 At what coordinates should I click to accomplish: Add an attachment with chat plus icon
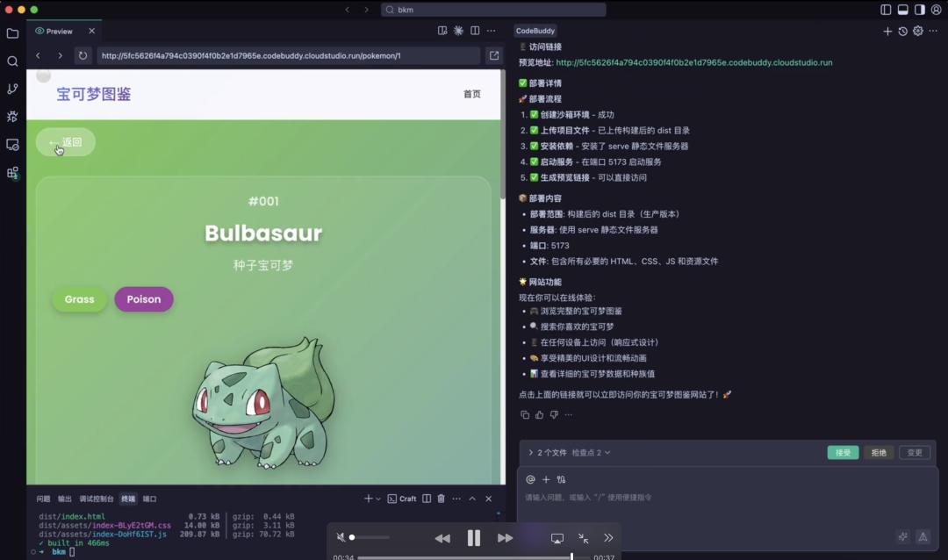546,479
